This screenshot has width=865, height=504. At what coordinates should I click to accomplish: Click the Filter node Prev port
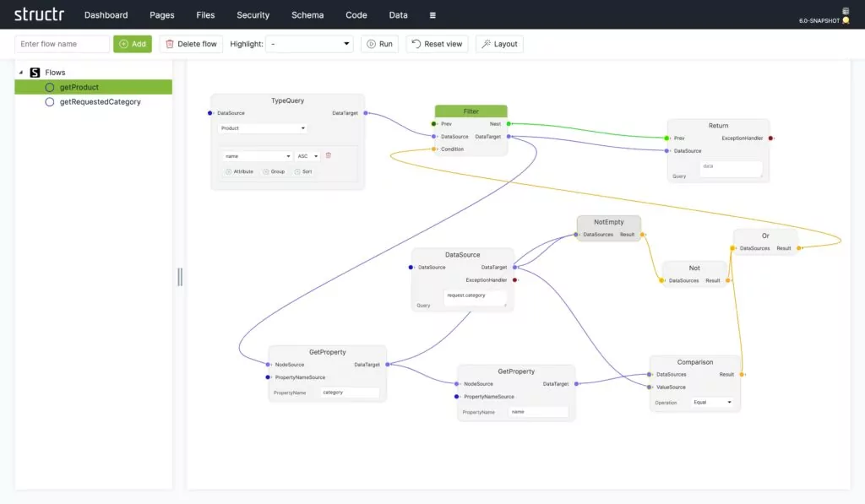click(433, 124)
